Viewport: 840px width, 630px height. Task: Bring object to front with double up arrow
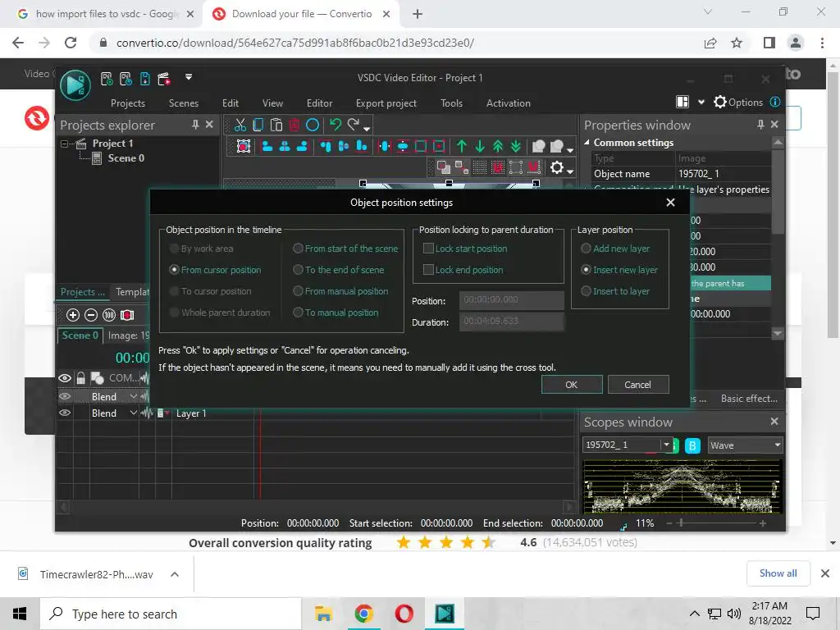pos(498,146)
